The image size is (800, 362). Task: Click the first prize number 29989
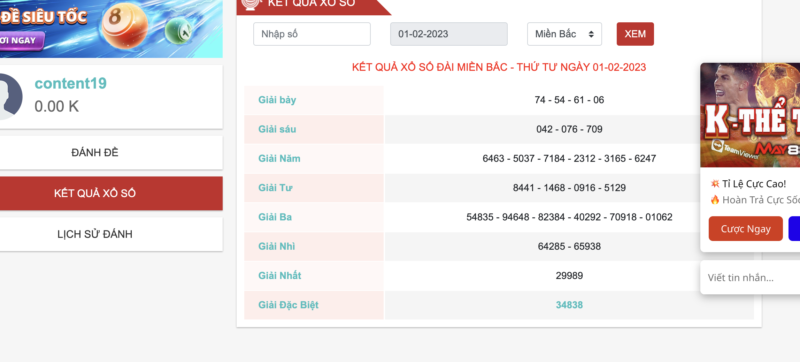tap(569, 276)
